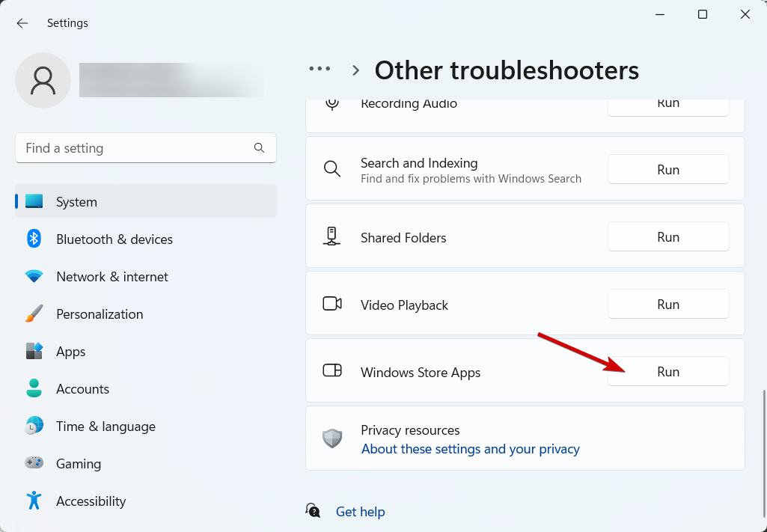Open Accessibility settings
Image resolution: width=767 pixels, height=532 pixels.
146,501
